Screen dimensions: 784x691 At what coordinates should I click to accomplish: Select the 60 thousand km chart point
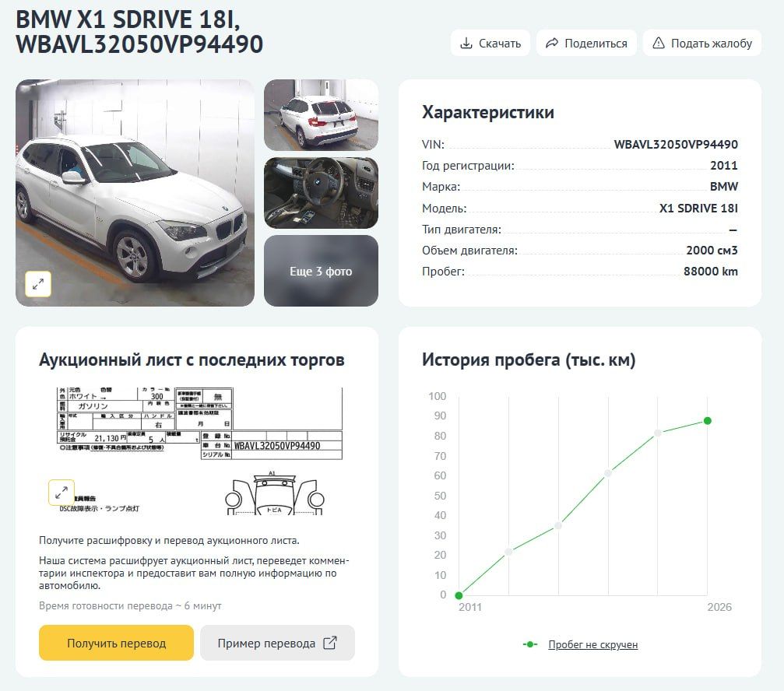(x=607, y=472)
